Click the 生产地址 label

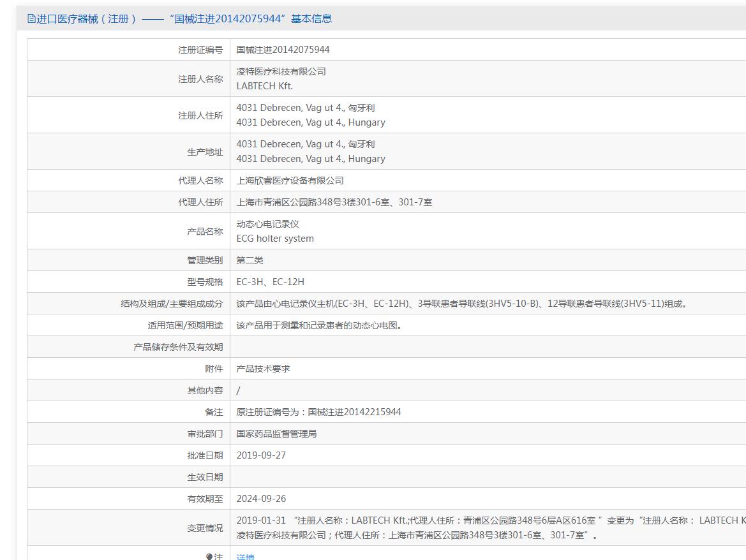205,152
